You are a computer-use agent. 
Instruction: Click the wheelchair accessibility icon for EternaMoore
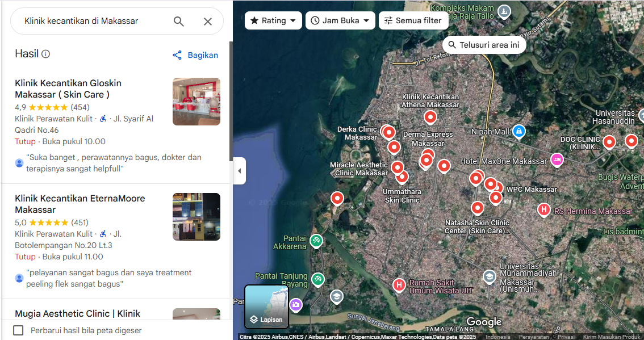pos(103,234)
